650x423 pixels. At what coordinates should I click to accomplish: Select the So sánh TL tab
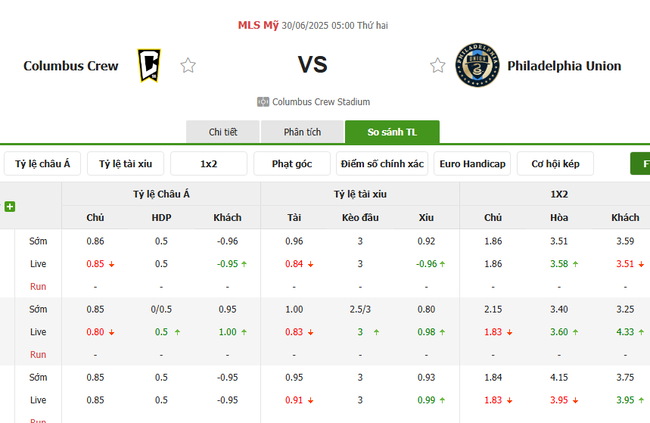click(391, 132)
